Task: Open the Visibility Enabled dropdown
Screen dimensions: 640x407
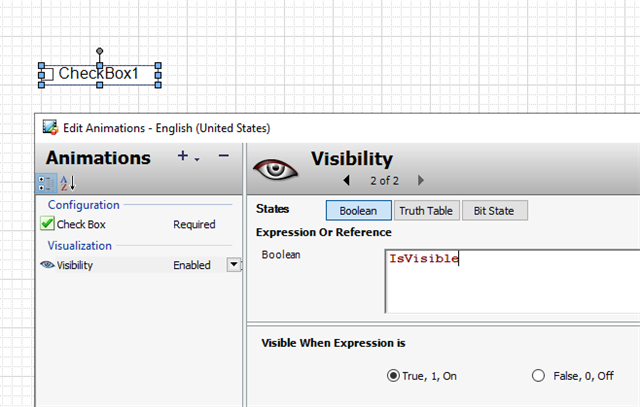Action: (x=233, y=265)
